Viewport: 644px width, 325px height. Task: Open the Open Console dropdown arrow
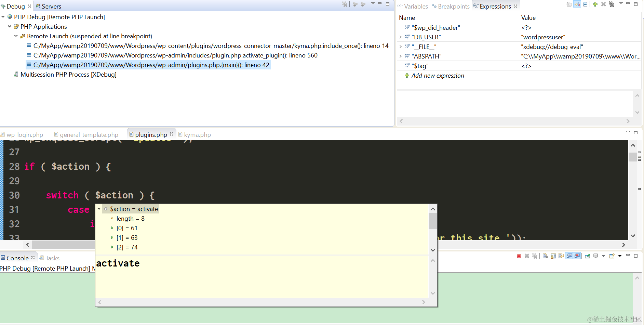[x=620, y=256]
